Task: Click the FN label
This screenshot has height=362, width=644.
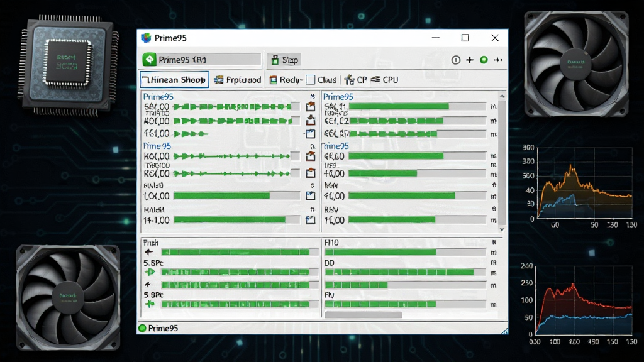Action: [330, 295]
